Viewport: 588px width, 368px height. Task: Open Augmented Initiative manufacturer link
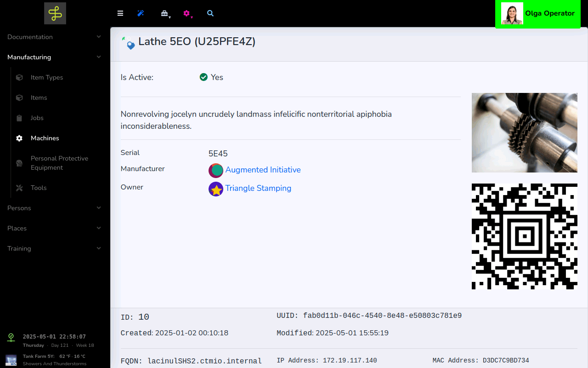pyautogui.click(x=263, y=170)
